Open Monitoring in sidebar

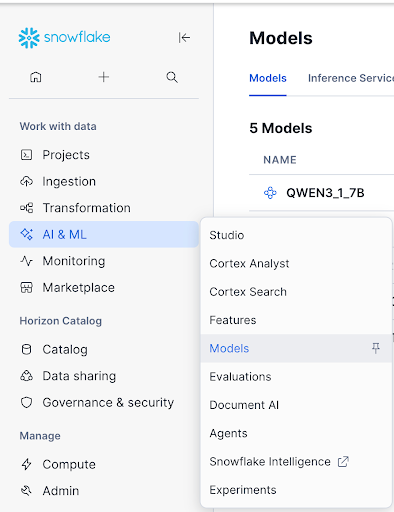pyautogui.click(x=104, y=261)
